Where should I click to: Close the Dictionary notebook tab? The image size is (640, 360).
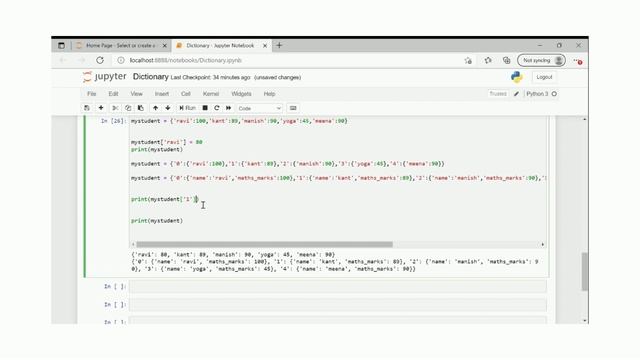click(x=264, y=46)
